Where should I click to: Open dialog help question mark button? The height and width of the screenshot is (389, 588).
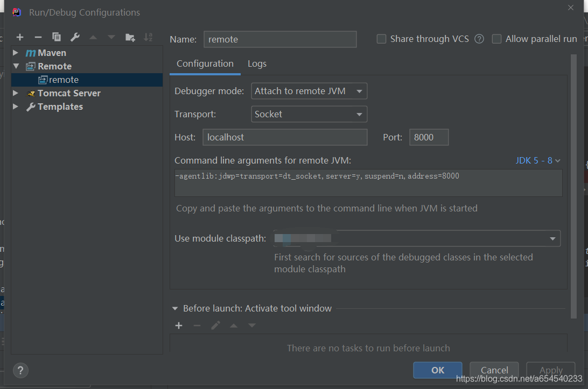(20, 371)
